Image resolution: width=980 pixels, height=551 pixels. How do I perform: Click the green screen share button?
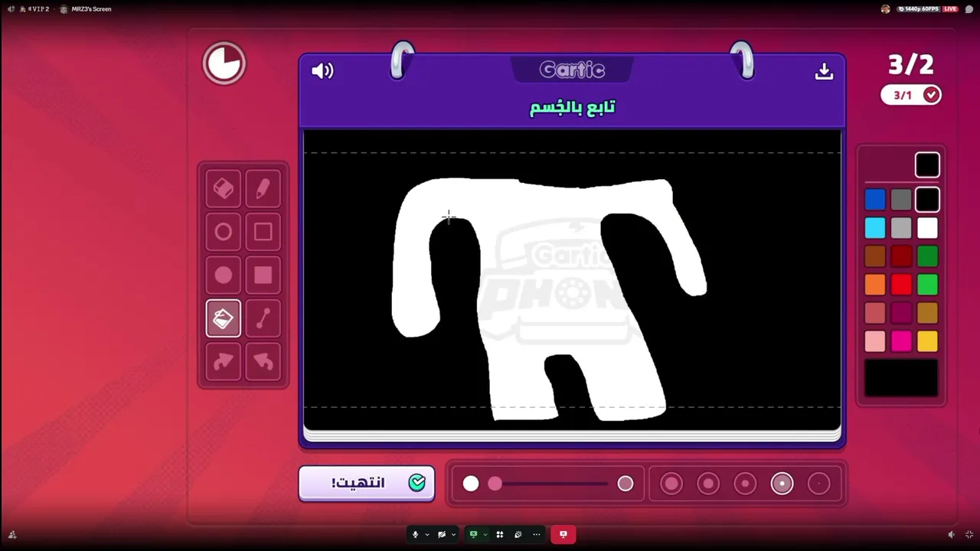tap(473, 534)
